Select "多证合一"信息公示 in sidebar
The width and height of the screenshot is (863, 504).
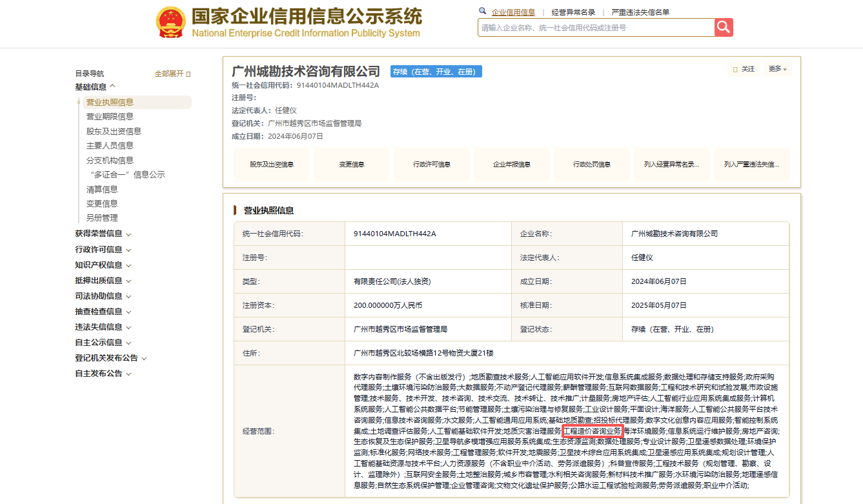pyautogui.click(x=127, y=175)
